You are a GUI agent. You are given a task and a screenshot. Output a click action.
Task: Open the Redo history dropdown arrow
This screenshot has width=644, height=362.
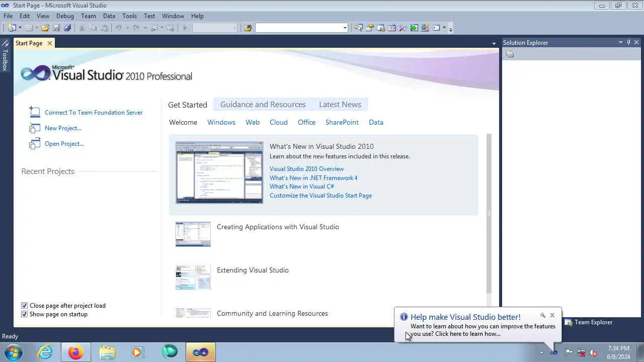(x=145, y=28)
